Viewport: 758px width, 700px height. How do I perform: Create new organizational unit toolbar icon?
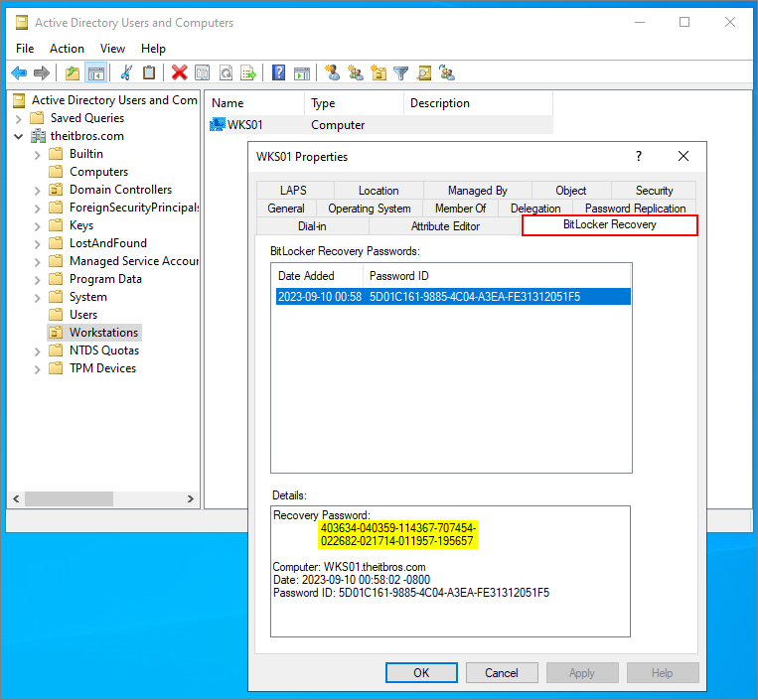[379, 72]
